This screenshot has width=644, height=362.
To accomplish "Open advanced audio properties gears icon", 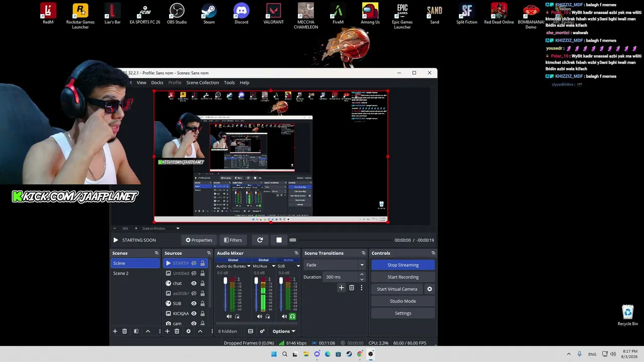I will point(262,331).
